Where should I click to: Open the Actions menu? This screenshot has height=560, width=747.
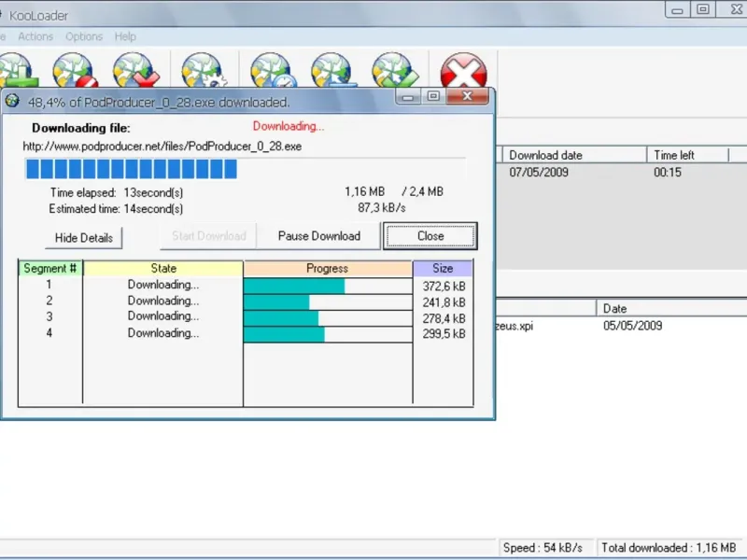(x=35, y=36)
